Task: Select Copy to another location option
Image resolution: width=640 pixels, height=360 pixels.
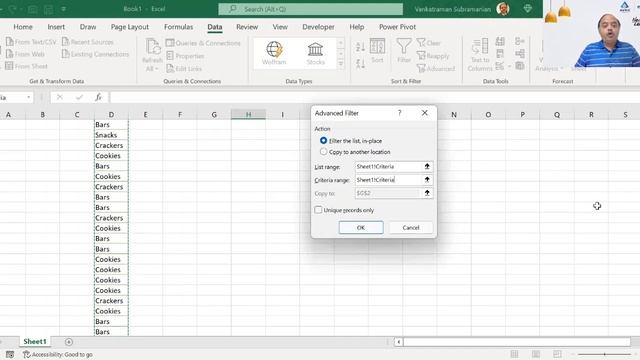Action: tap(324, 151)
